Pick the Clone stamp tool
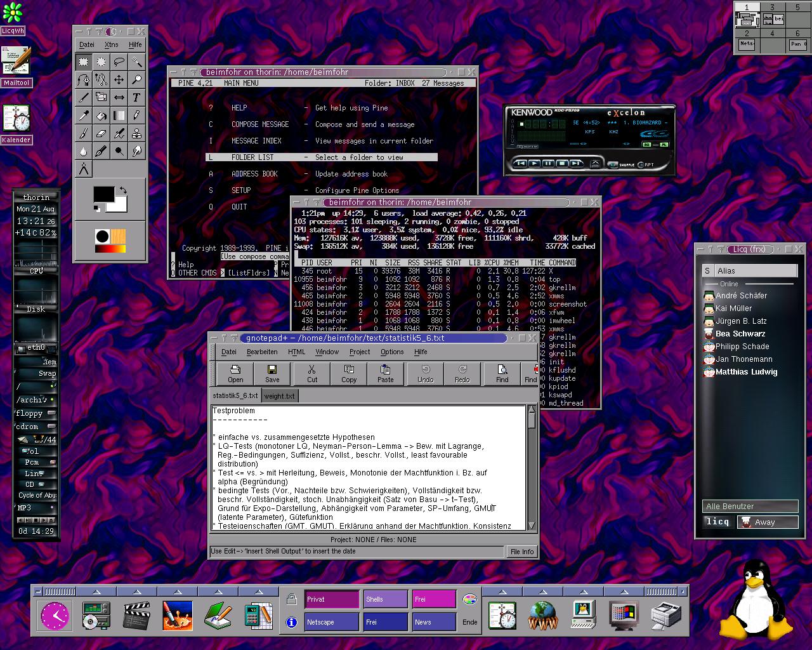Screen dimensions: 812x650 tap(136, 133)
